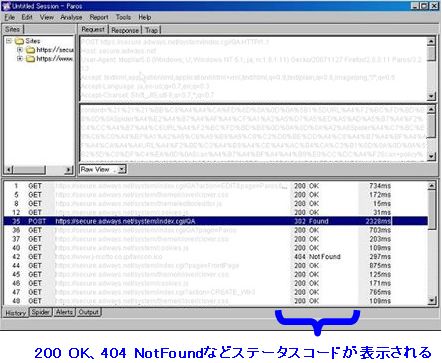Expand the https://secu... site node
Screen dimensions: 442x363
coord(20,50)
